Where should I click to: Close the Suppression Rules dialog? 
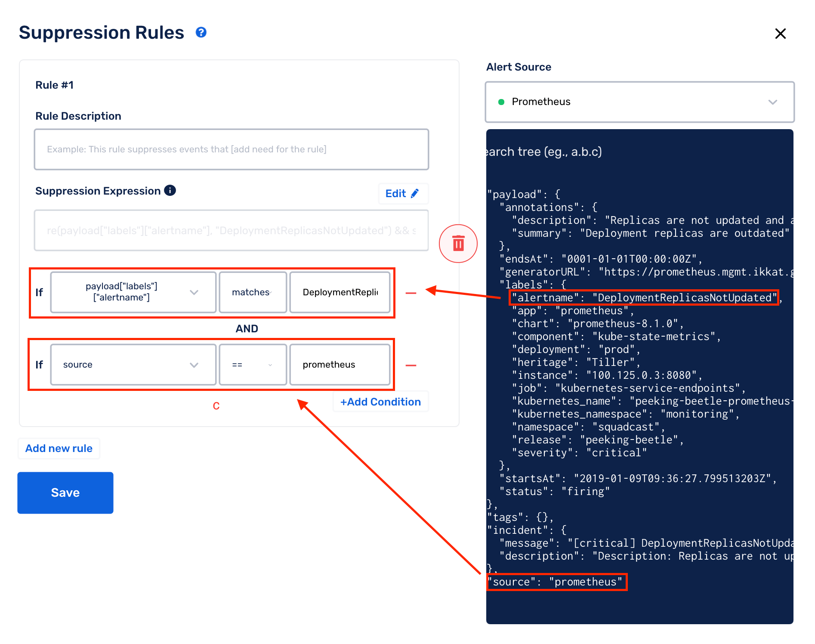coord(780,34)
